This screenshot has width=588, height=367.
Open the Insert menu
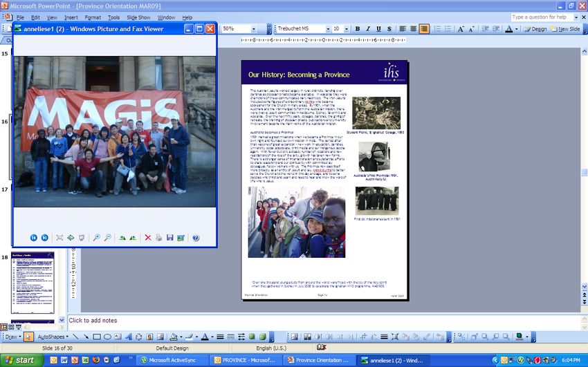[71, 17]
